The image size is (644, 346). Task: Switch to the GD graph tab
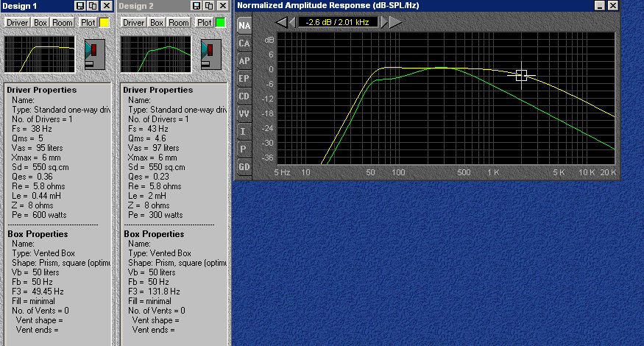pos(244,167)
